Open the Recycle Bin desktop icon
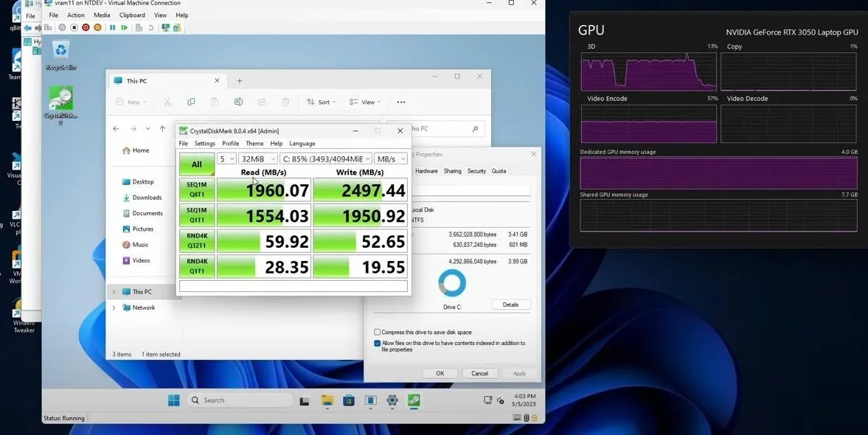Image resolution: width=868 pixels, height=435 pixels. 61,55
